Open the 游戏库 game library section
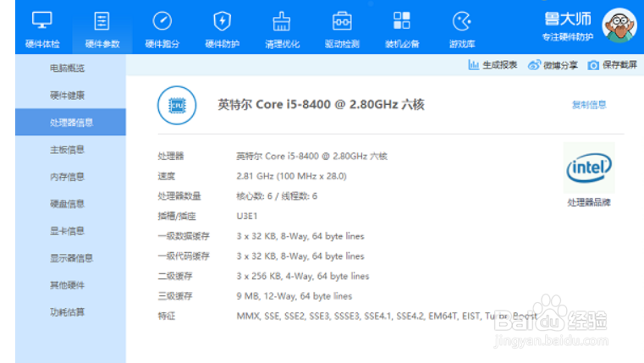The image size is (644, 363). (x=462, y=29)
